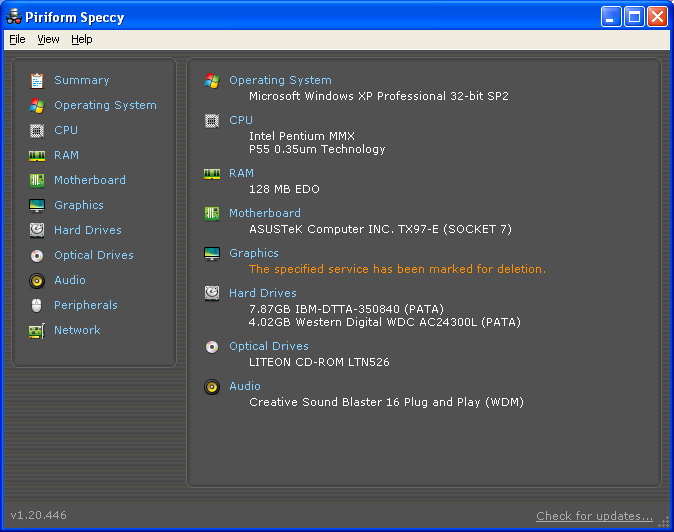
Task: Click the Network card icon in sidebar
Action: 37,331
